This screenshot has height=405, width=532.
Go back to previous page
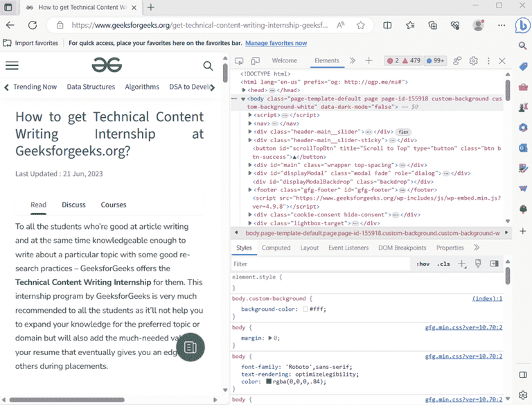click(x=10, y=25)
